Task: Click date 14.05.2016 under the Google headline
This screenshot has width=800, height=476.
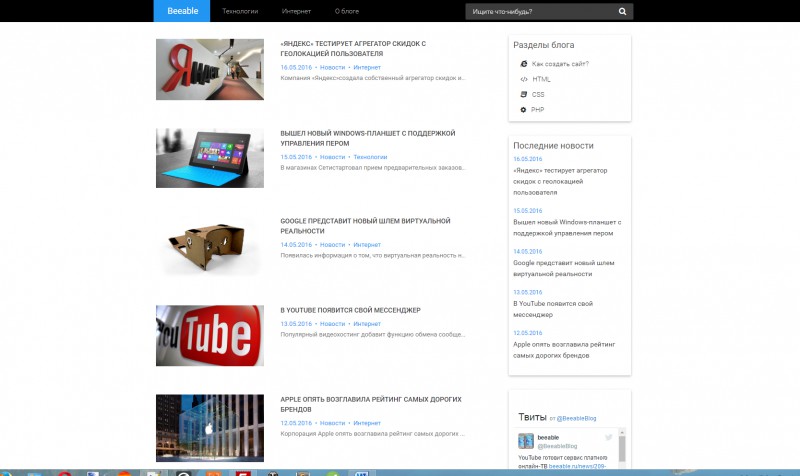Action: coord(296,245)
